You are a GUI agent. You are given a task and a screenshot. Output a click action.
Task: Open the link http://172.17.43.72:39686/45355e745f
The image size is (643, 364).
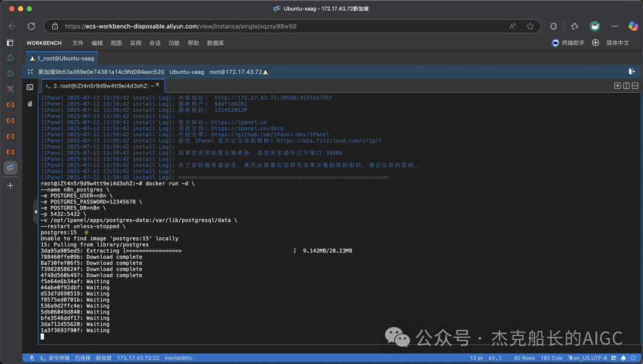point(273,98)
